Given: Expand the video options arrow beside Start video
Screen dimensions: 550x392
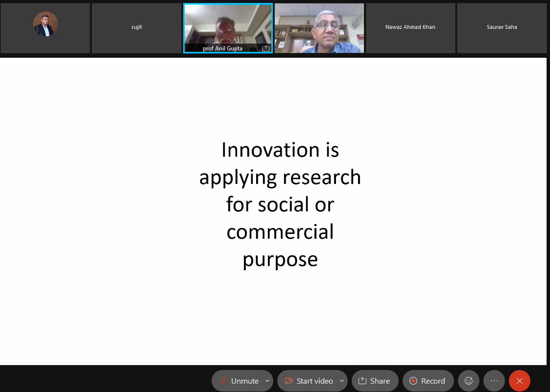Looking at the screenshot, I should point(342,381).
